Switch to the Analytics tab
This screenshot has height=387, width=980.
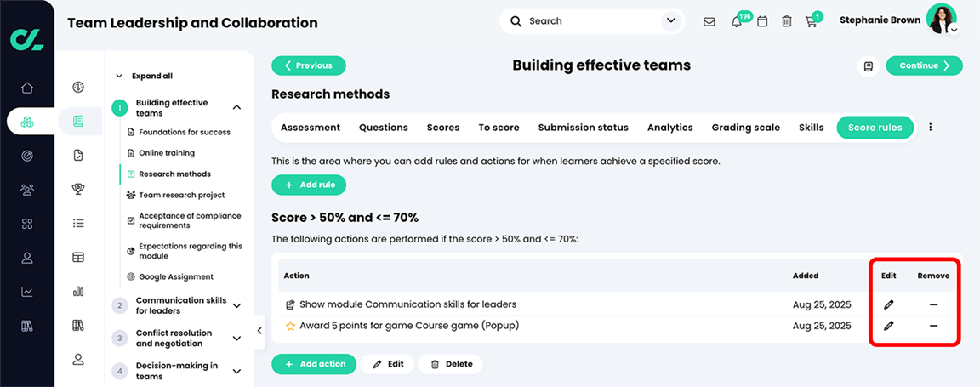(x=670, y=128)
